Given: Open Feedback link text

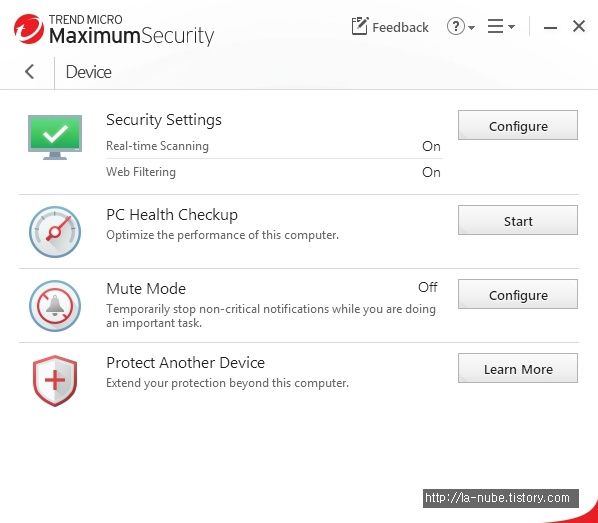Looking at the screenshot, I should click(400, 27).
